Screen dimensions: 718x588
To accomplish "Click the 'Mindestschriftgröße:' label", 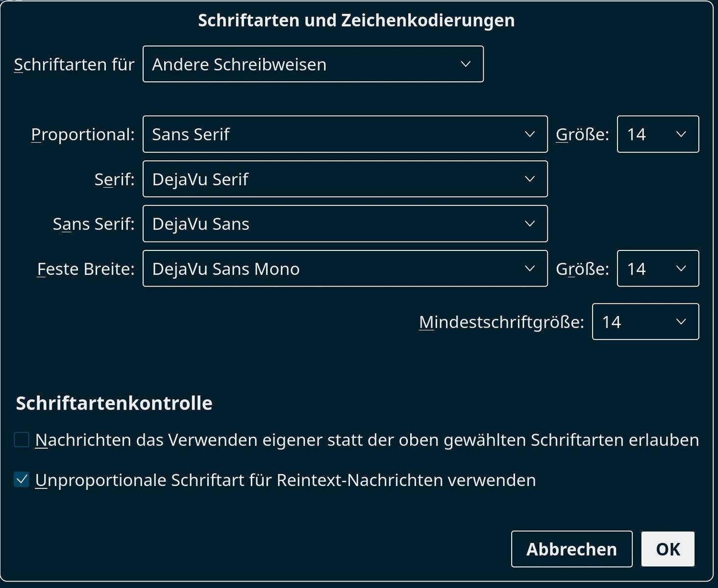I will (501, 322).
